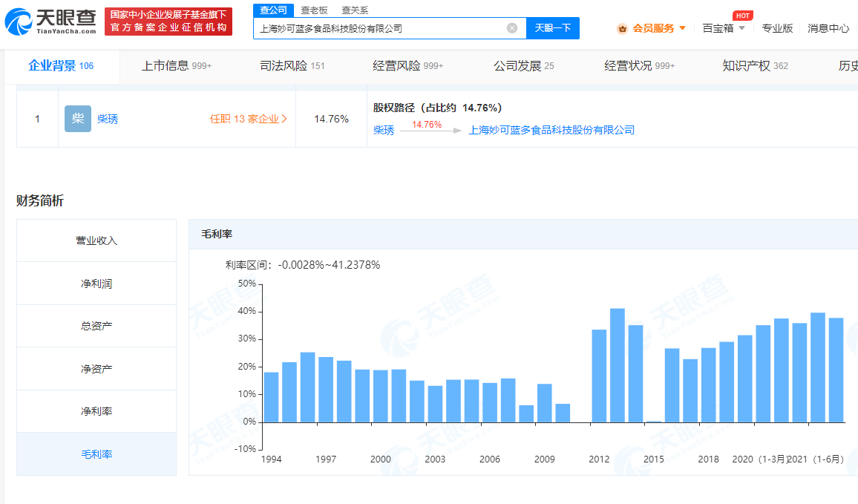Click the 专业版 link
The image size is (858, 504).
(x=777, y=28)
